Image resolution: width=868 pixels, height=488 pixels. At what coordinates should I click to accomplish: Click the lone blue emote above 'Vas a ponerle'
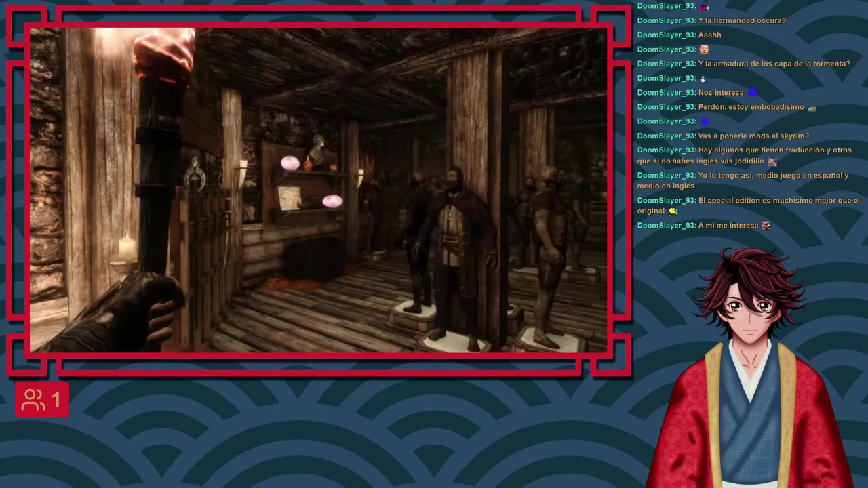click(x=704, y=122)
